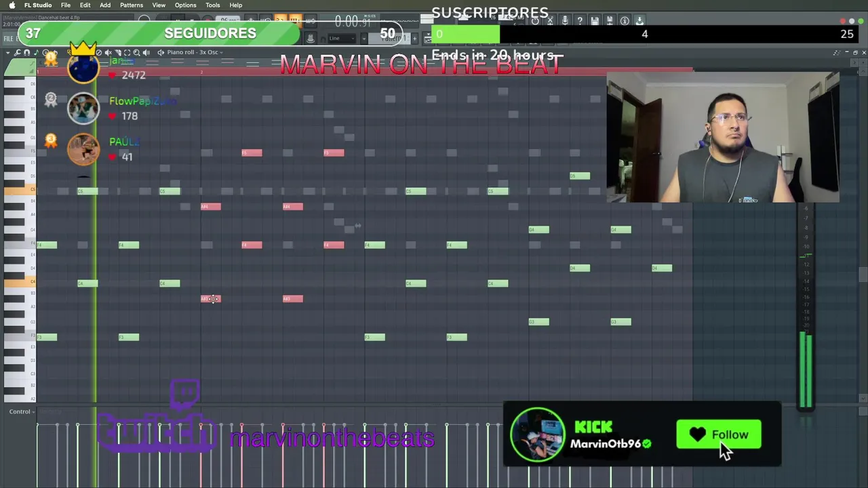Click the microphone recording icon
The width and height of the screenshot is (868, 488).
pyautogui.click(x=565, y=21)
